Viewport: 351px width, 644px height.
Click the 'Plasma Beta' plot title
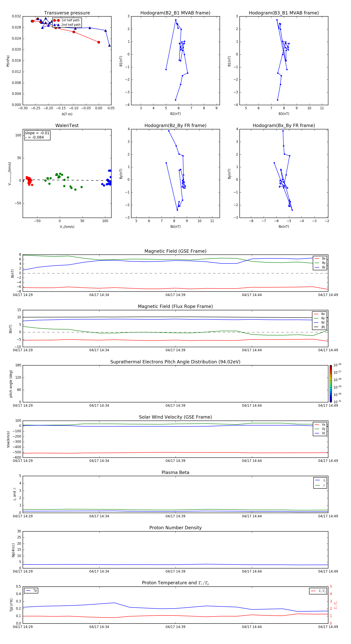pos(175,473)
